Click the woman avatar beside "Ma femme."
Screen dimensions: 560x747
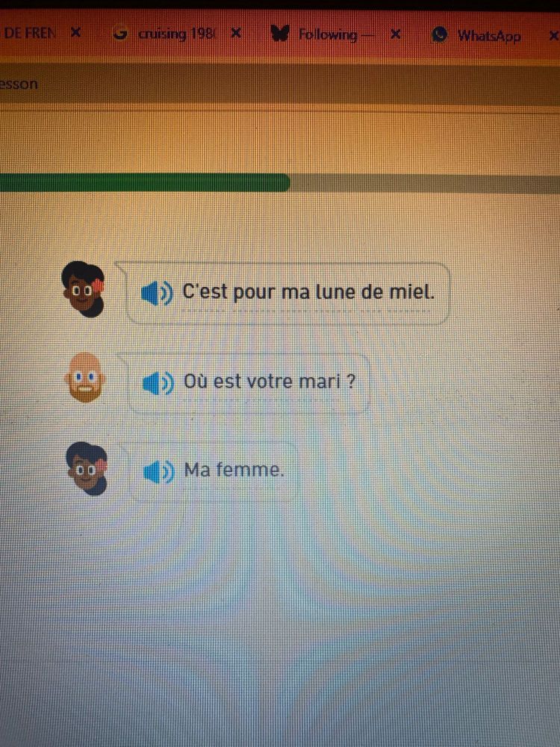pos(87,468)
